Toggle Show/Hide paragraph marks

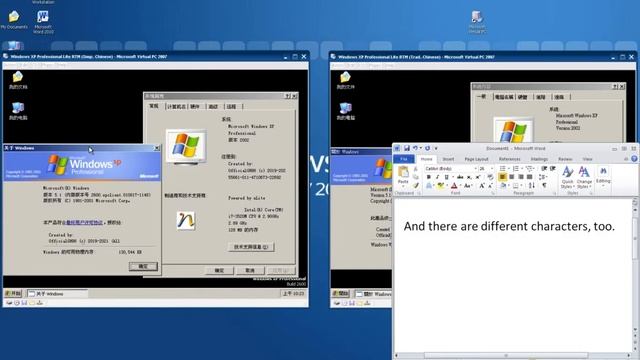544,186
